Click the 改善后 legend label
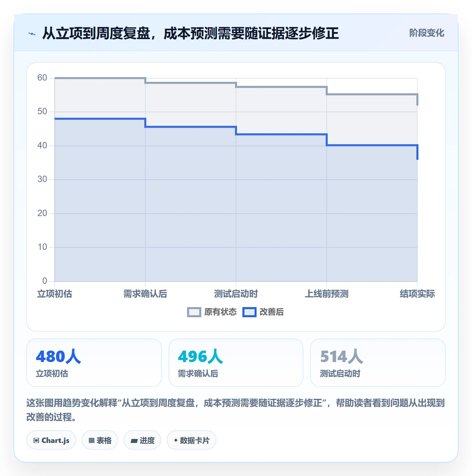472x476 pixels. 272,312
